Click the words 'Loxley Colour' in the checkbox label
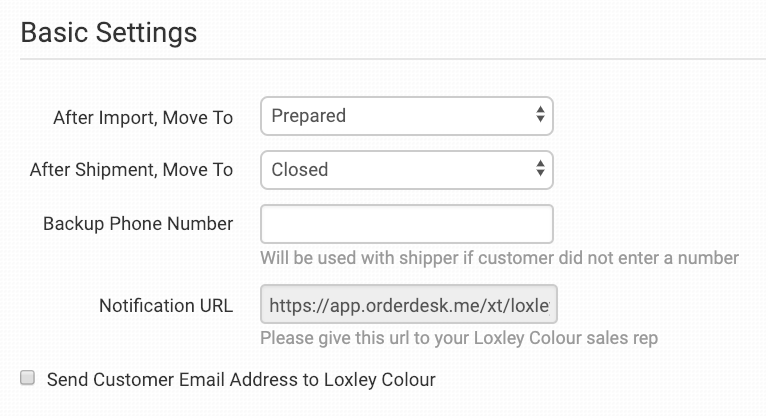 click(385, 380)
